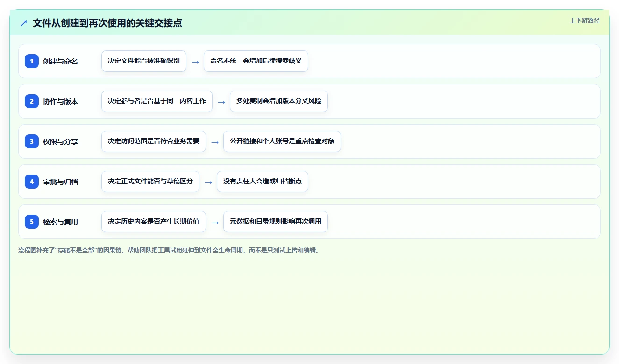Click the 公开链接和个人账号是重点检查对象 box

coord(282,141)
